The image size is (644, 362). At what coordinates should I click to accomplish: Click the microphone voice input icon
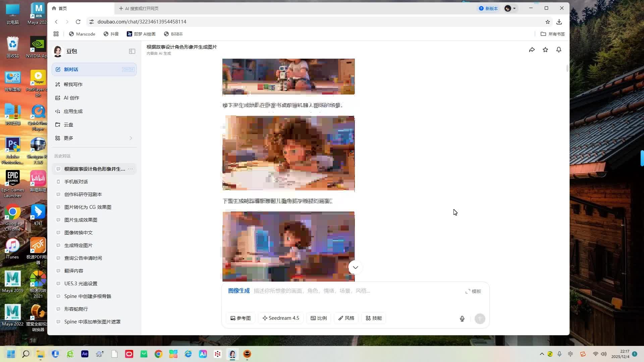(462, 319)
